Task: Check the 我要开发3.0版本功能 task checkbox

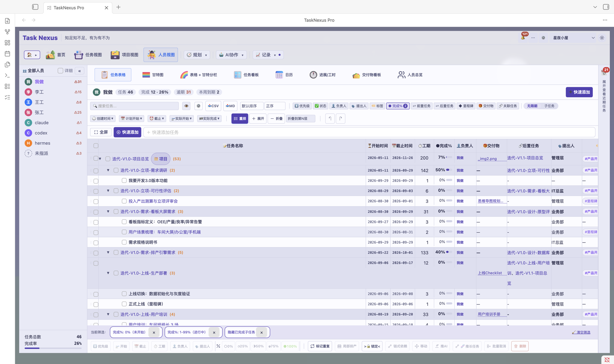Action: (124, 180)
